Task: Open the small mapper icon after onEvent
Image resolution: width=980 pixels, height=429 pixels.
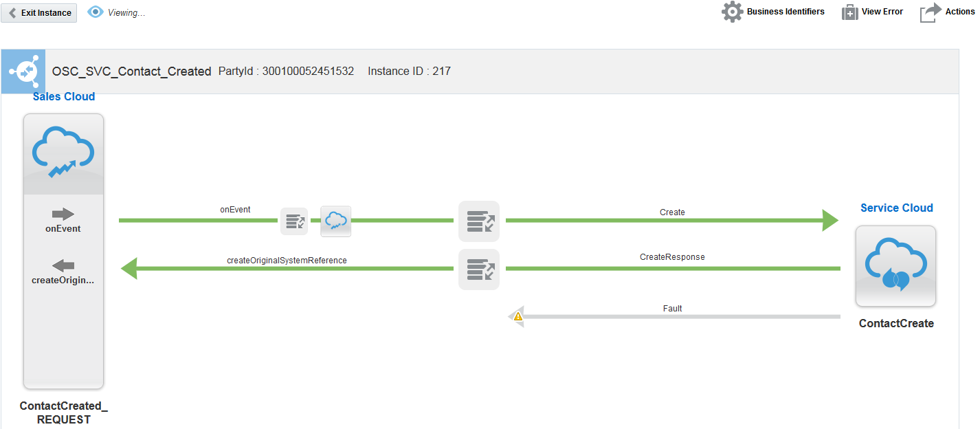Action: (294, 221)
